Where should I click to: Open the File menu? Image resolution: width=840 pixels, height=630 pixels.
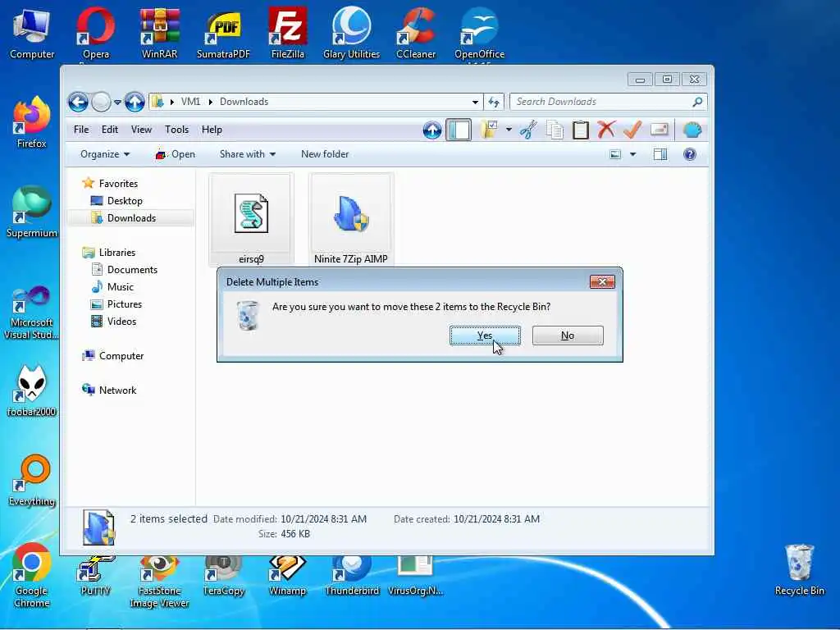pos(81,130)
